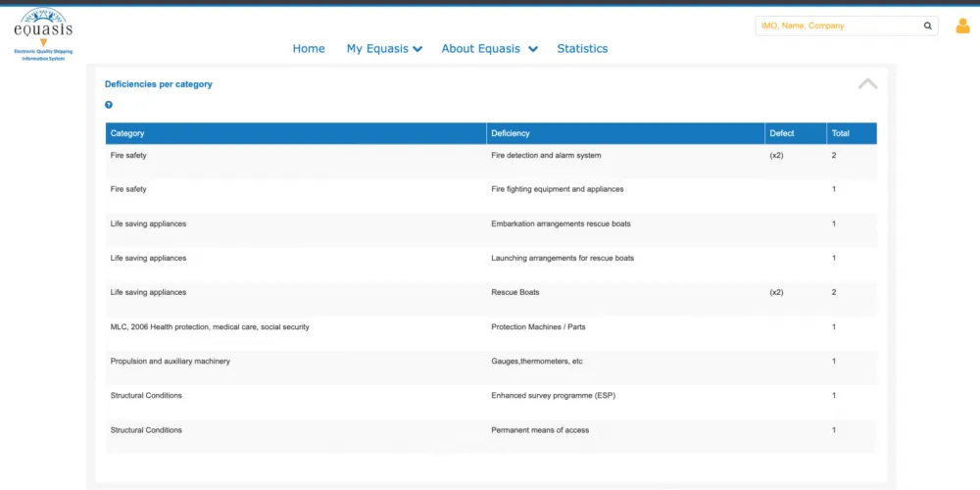
Task: Open the Statistics menu item
Action: point(582,49)
